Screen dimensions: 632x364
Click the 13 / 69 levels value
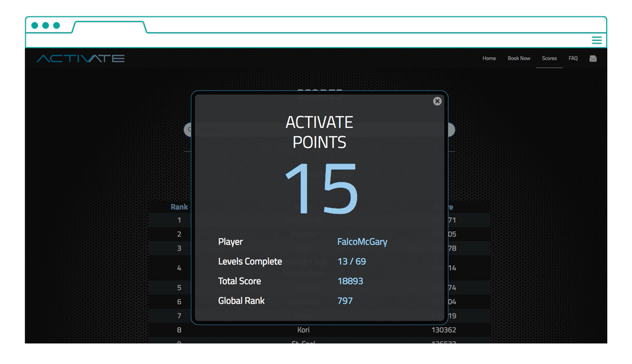coord(351,261)
